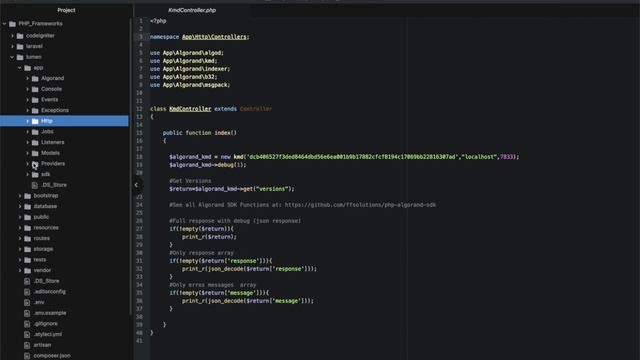The height and width of the screenshot is (360, 640).
Task: Click the Jobs folder icon
Action: click(35, 132)
